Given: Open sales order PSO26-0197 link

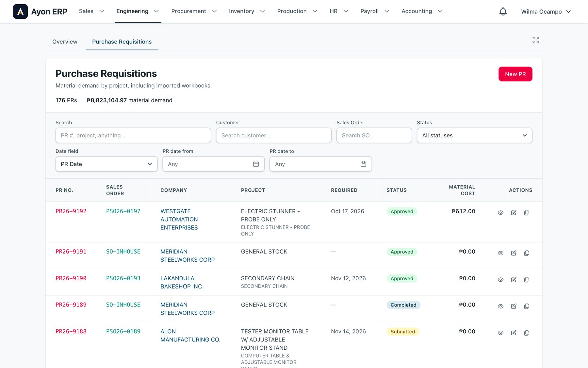Looking at the screenshot, I should point(123,211).
